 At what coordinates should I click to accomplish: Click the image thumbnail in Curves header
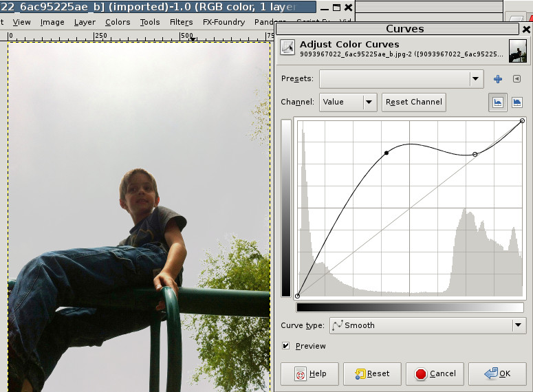coord(518,51)
